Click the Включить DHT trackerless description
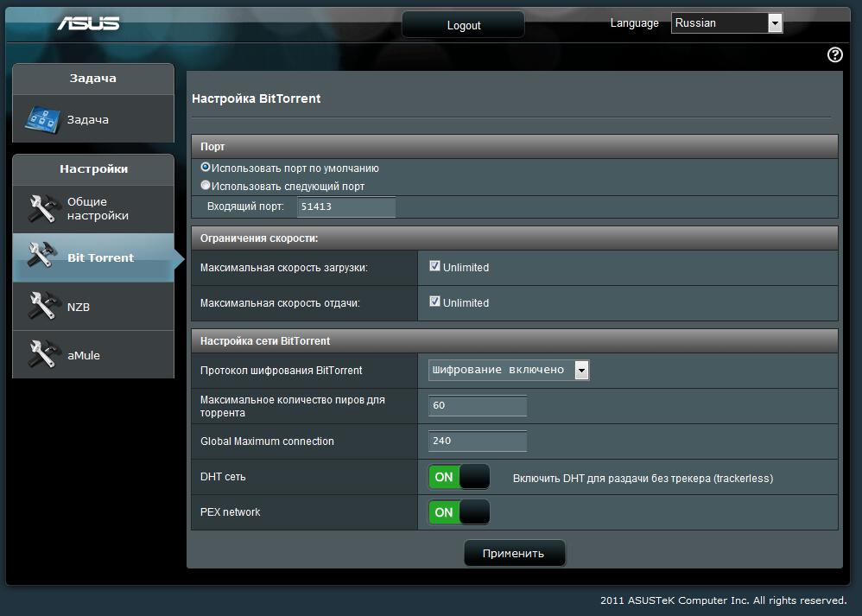Viewport: 862px width, 616px height. (x=643, y=479)
